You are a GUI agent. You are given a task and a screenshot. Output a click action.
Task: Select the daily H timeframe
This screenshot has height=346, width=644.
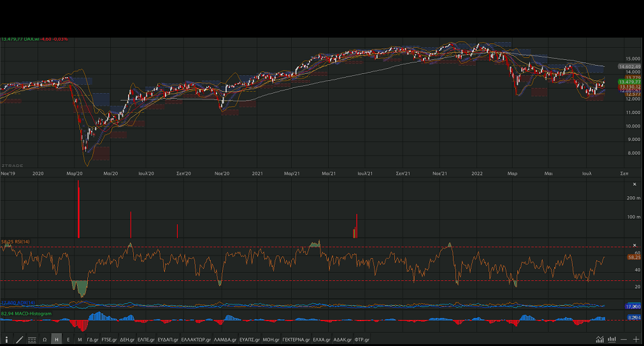(57, 340)
